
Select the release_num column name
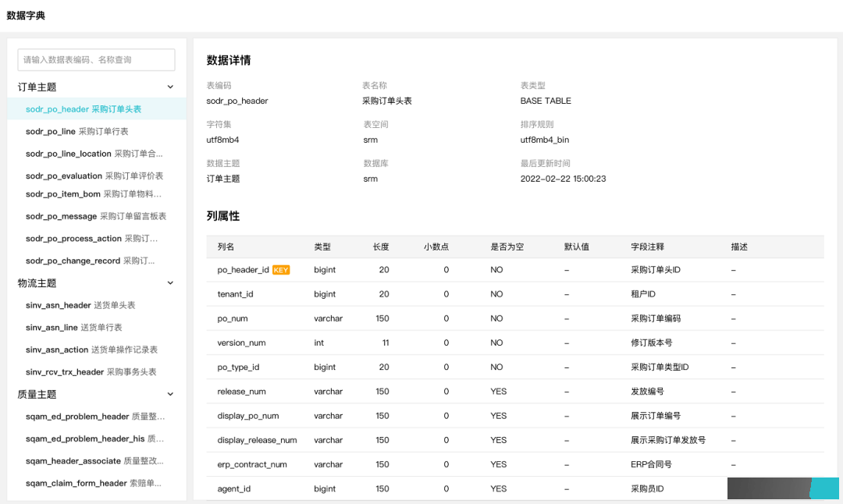(241, 392)
